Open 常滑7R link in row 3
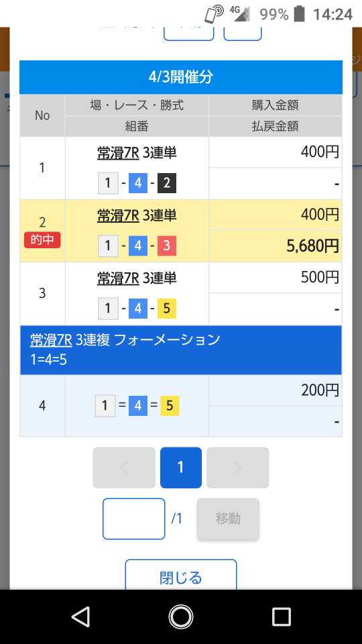 118,278
